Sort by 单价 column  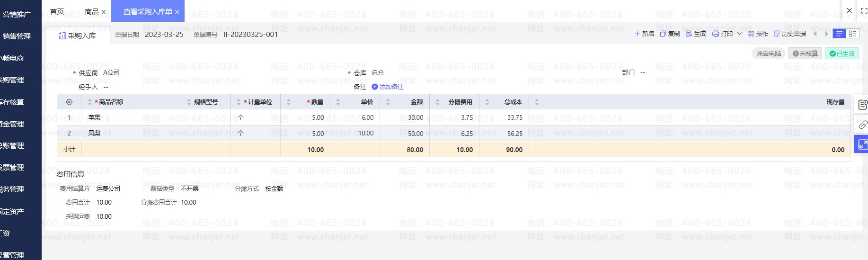point(338,102)
